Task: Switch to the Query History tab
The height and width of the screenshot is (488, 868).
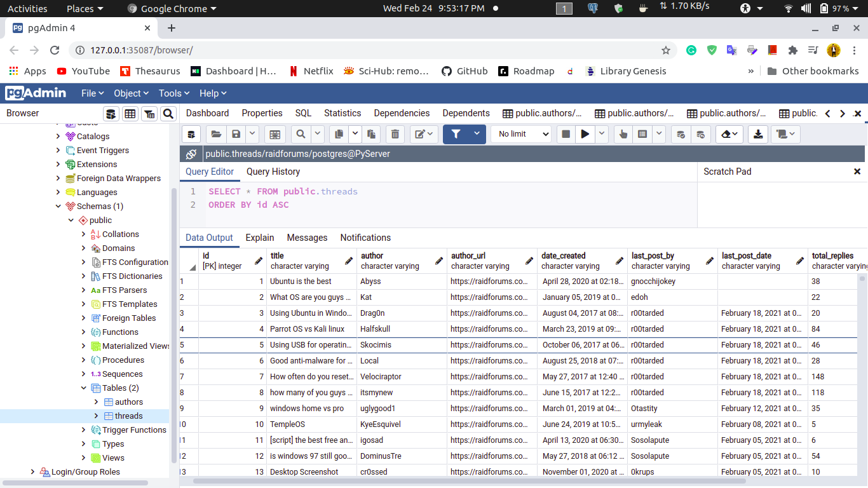Action: tap(273, 172)
